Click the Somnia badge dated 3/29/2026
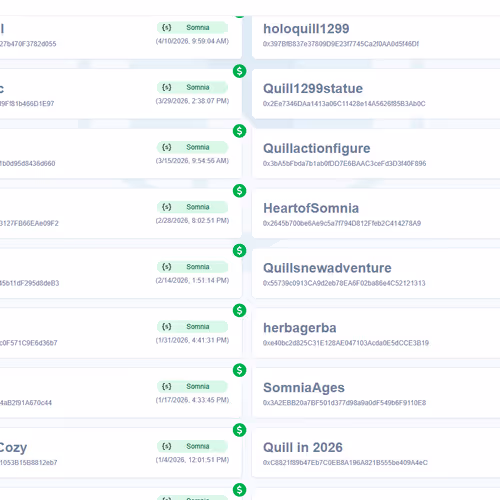Viewport: 500px width, 500px height. pyautogui.click(x=192, y=87)
